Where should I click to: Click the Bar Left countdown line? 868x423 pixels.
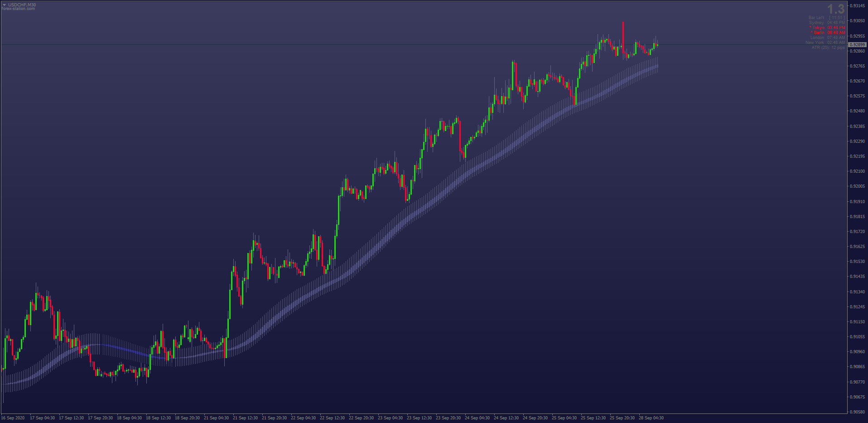click(x=827, y=18)
